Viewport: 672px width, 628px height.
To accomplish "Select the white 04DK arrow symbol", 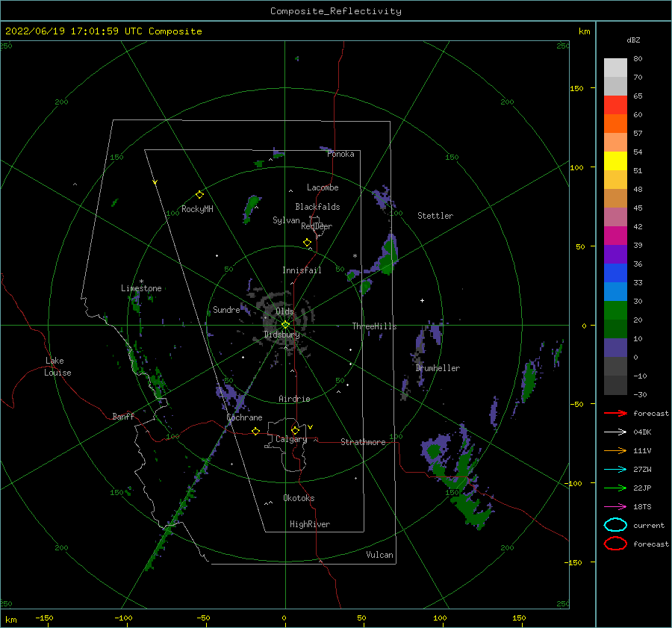I will [615, 432].
